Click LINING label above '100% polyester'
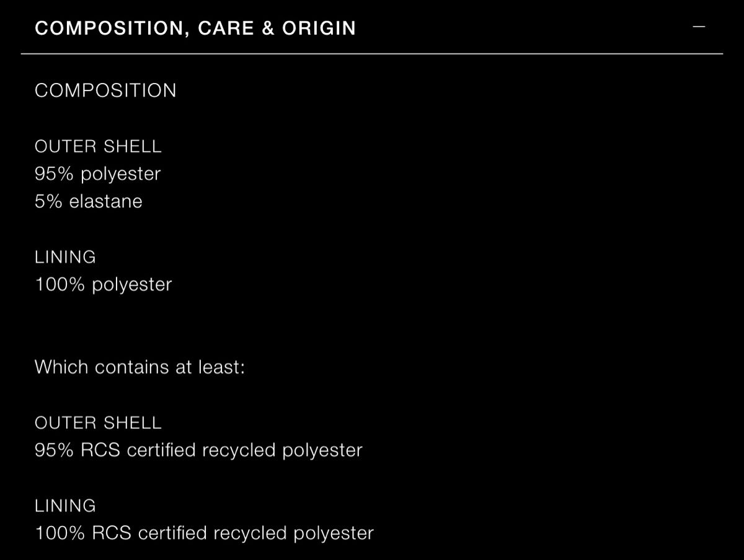744x560 pixels. tap(65, 256)
